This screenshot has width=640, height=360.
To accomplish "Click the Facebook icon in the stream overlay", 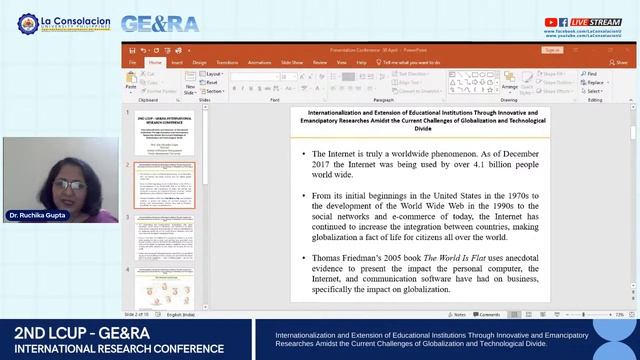I will (563, 22).
